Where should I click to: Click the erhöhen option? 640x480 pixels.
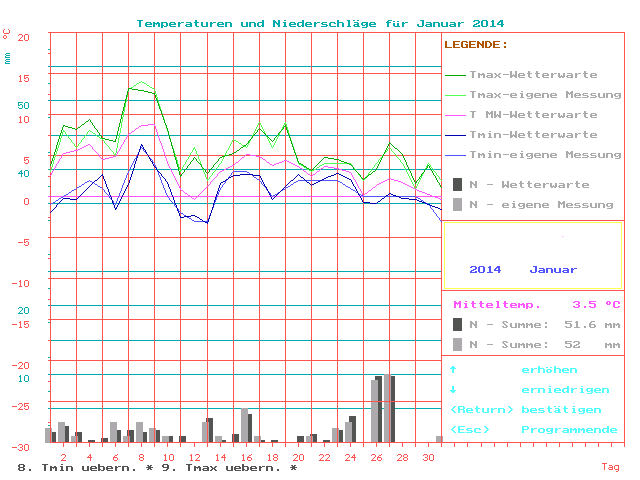549,370
